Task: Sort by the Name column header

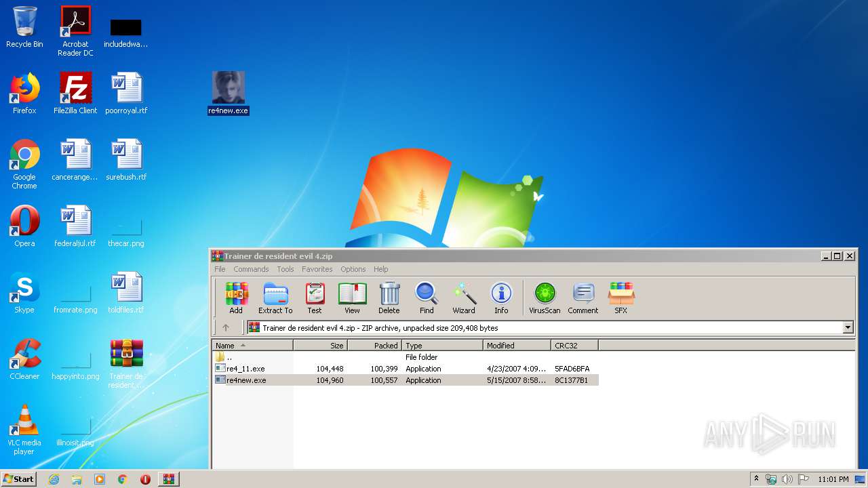Action: pyautogui.click(x=253, y=346)
